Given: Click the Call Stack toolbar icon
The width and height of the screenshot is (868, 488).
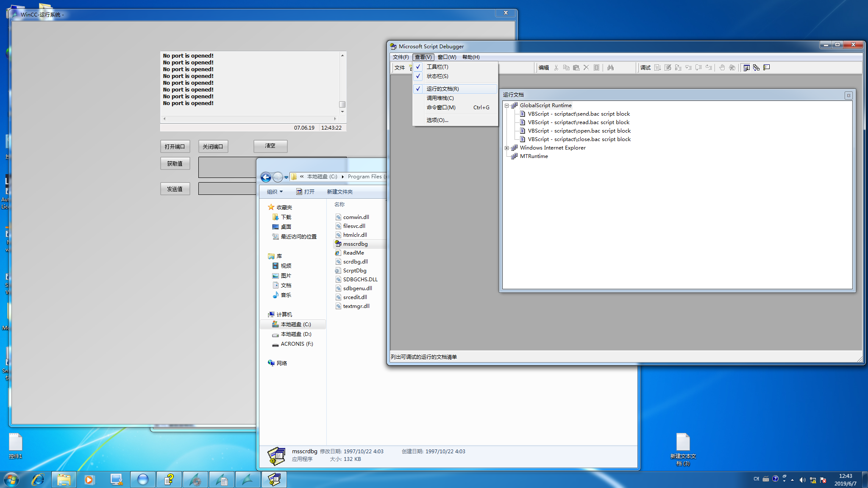Looking at the screenshot, I should [756, 68].
